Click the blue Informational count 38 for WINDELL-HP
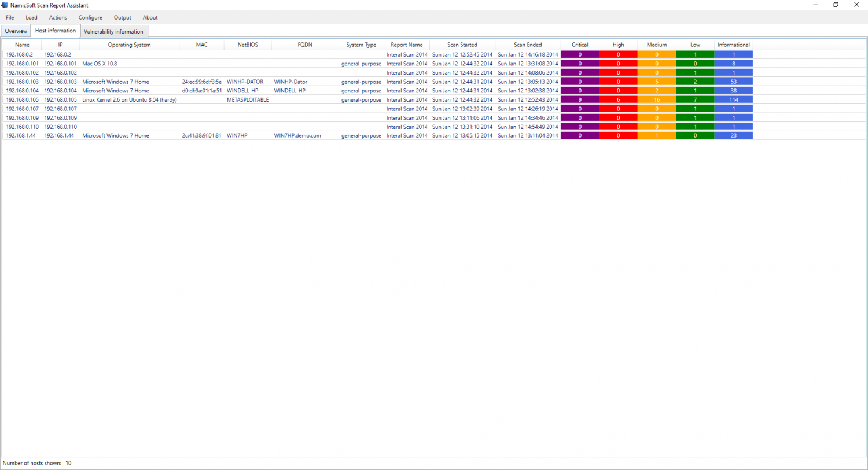 coord(733,91)
